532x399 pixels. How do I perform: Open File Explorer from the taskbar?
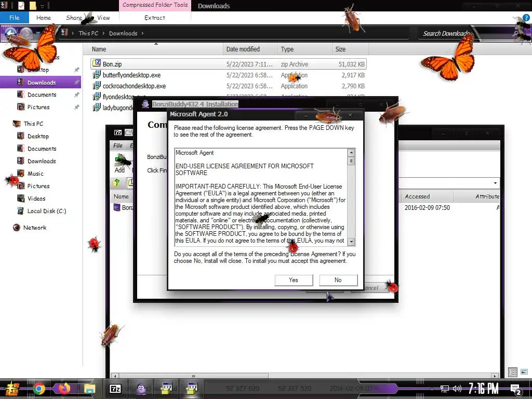[x=89, y=389]
